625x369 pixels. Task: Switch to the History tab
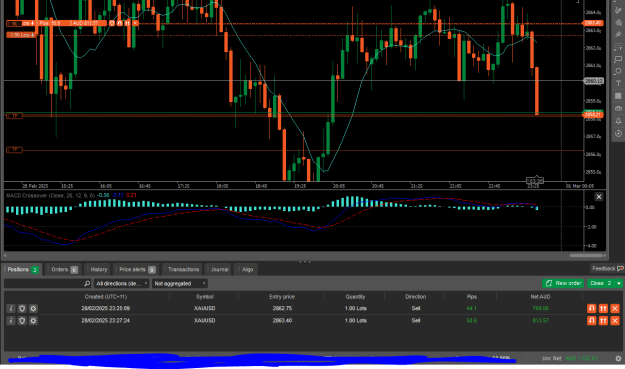coord(98,270)
